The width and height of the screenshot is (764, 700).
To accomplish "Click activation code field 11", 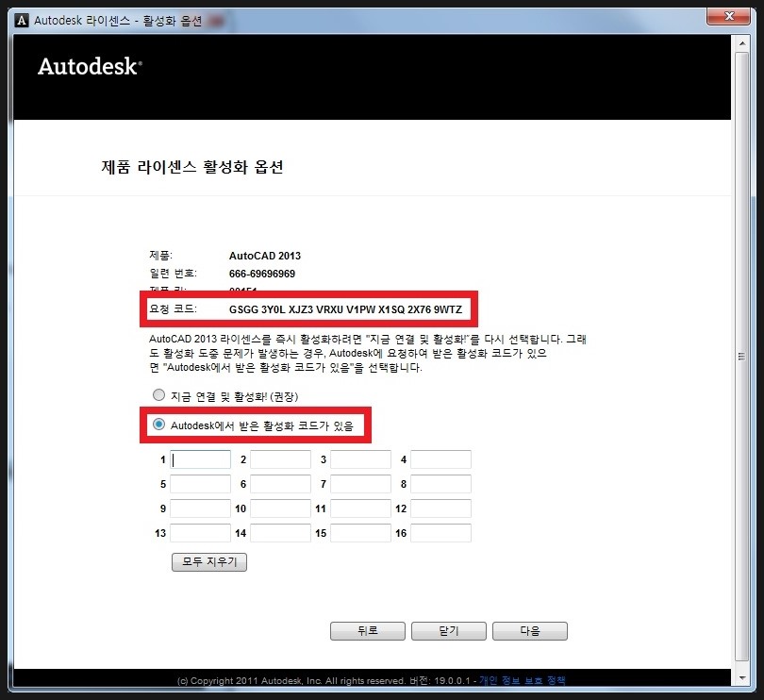I will (x=360, y=508).
